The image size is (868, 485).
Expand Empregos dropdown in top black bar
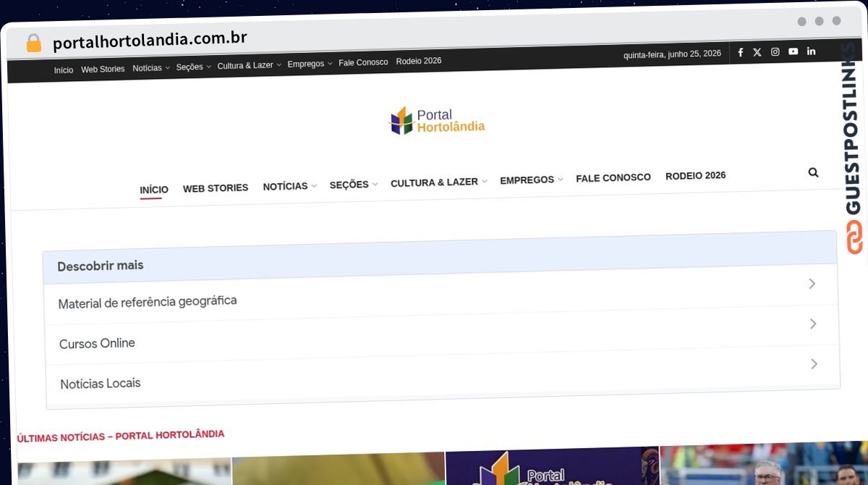(310, 64)
